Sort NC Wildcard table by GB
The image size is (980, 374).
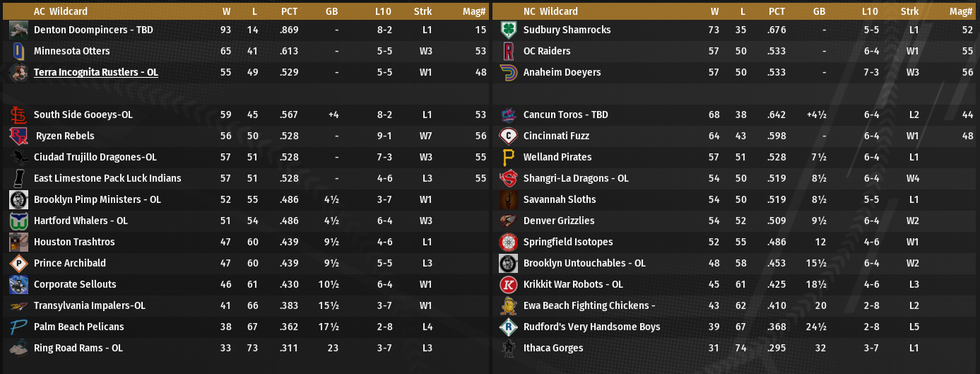pyautogui.click(x=820, y=11)
